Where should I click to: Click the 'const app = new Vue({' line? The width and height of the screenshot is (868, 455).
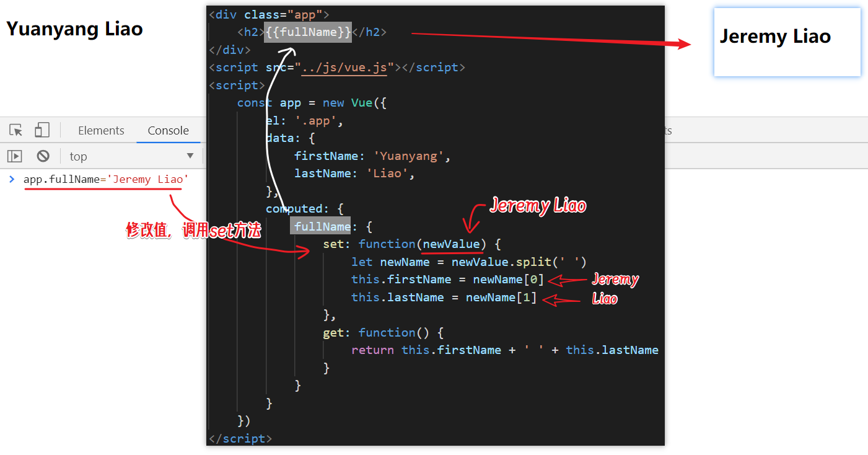tap(312, 103)
